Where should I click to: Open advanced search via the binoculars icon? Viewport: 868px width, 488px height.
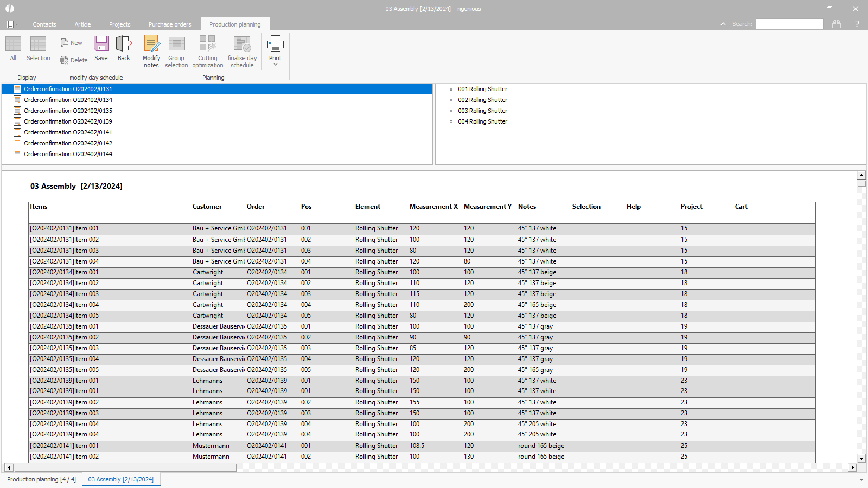click(837, 24)
